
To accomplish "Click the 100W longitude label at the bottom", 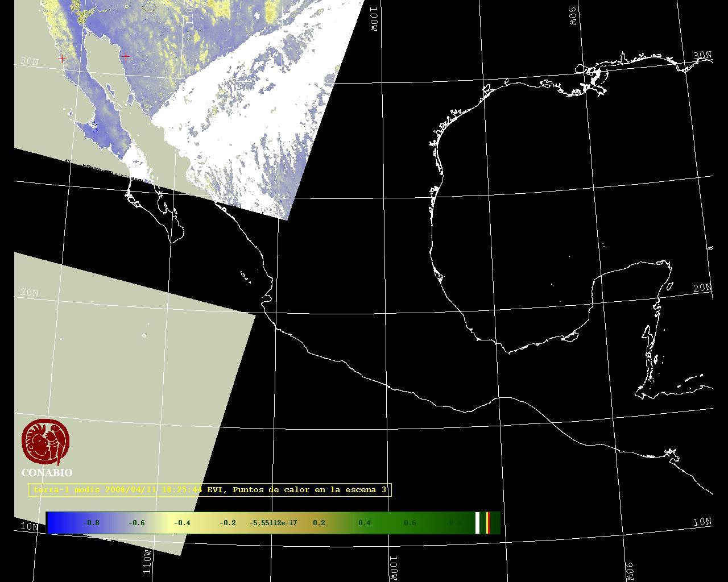I will click(394, 568).
